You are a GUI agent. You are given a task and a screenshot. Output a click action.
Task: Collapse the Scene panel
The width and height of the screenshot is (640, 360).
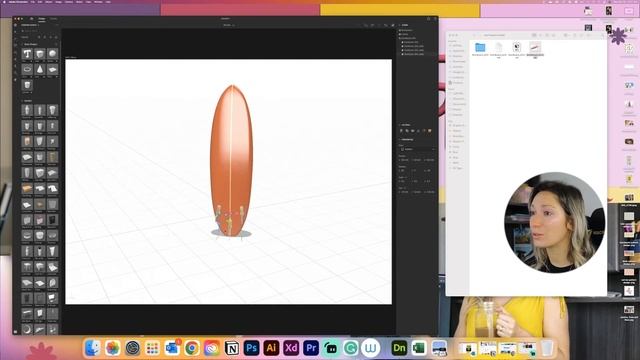[400, 25]
